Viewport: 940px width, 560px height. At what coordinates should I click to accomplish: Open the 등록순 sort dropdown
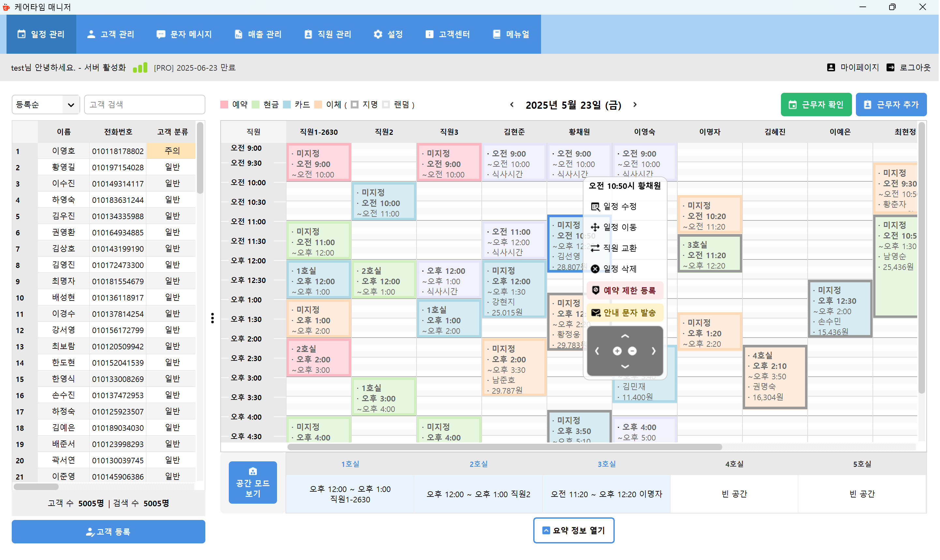point(45,105)
